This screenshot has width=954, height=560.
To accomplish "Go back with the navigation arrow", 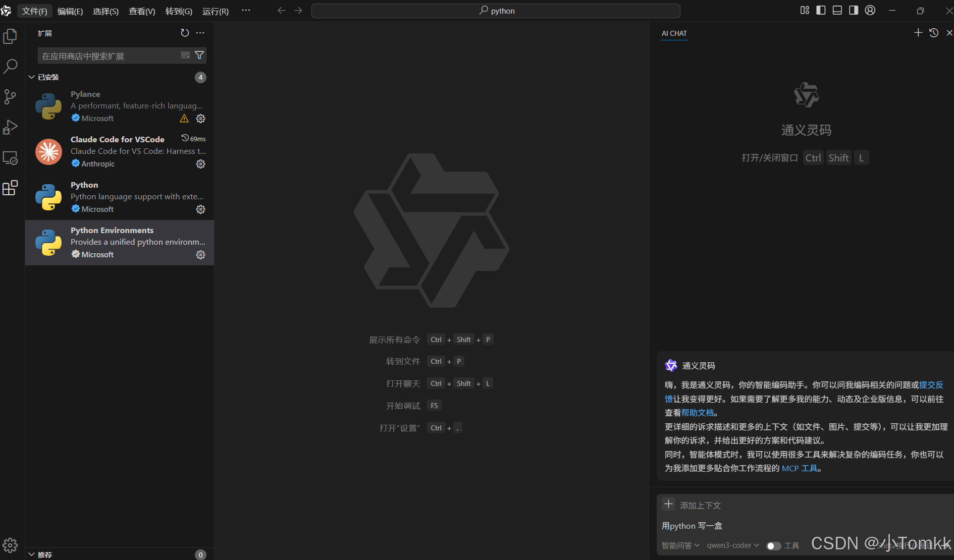I will pyautogui.click(x=282, y=11).
